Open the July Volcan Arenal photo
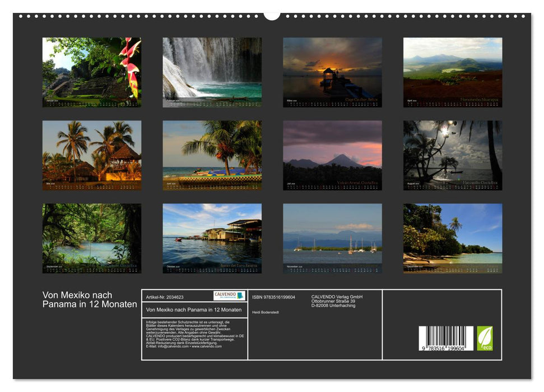544x392 pixels. click(x=332, y=155)
